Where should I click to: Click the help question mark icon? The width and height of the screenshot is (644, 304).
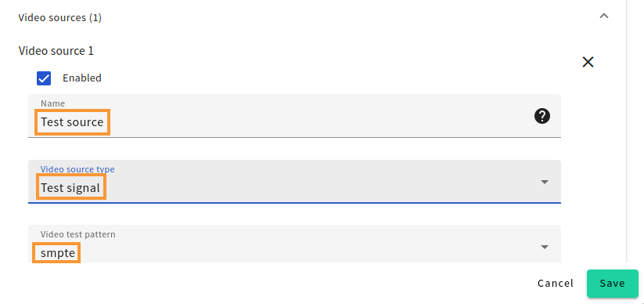tap(542, 117)
